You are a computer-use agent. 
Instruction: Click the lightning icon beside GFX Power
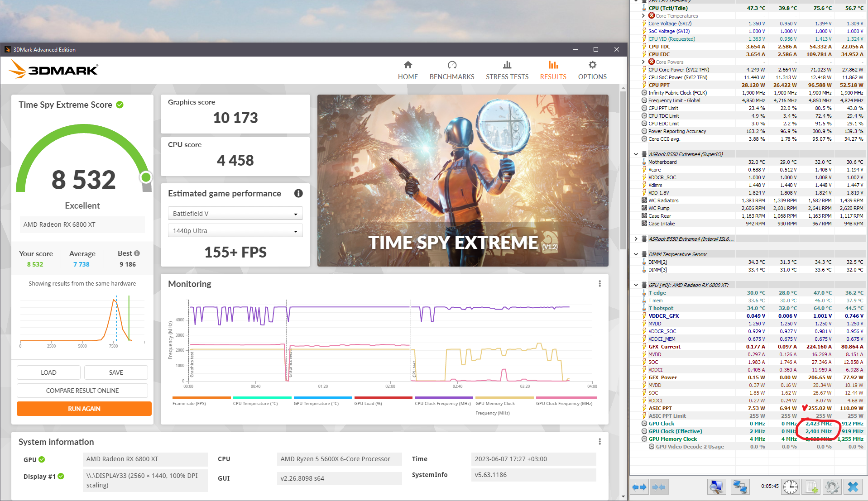(x=644, y=377)
